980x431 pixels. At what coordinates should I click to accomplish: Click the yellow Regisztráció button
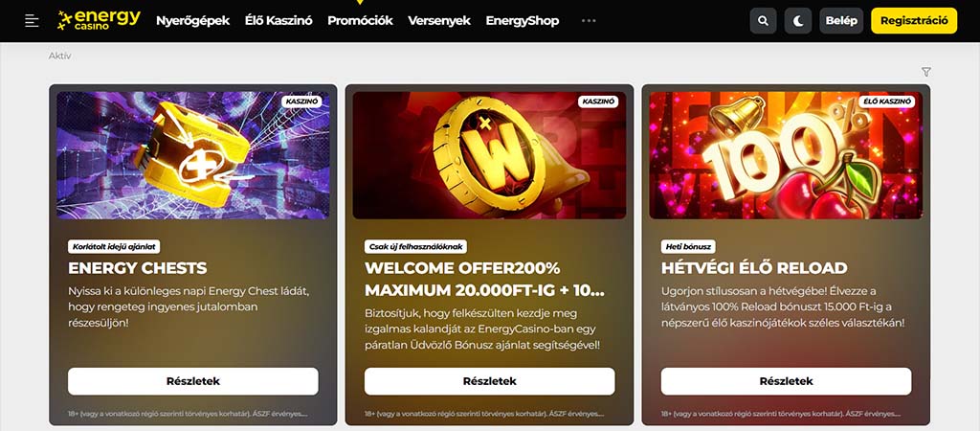(914, 21)
